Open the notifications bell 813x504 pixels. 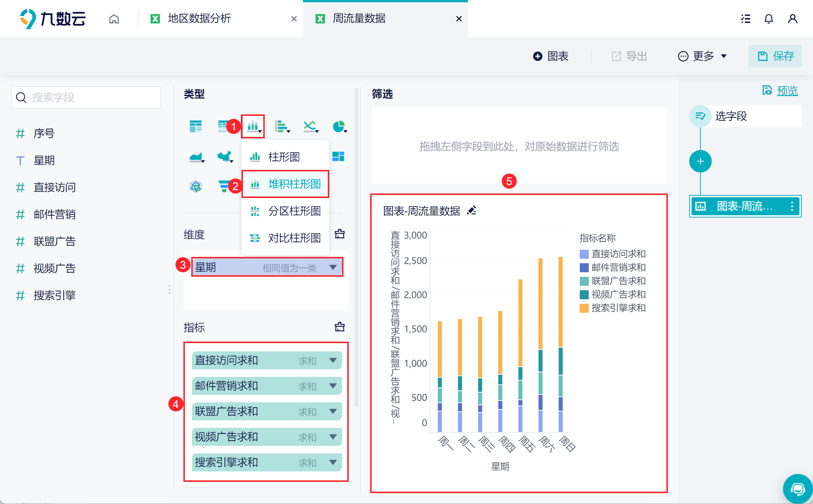tap(768, 19)
